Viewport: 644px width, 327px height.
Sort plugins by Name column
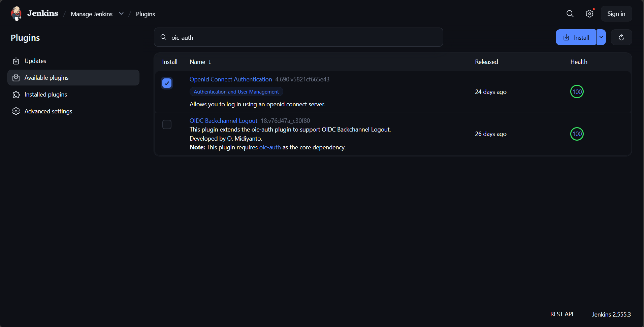pos(200,62)
